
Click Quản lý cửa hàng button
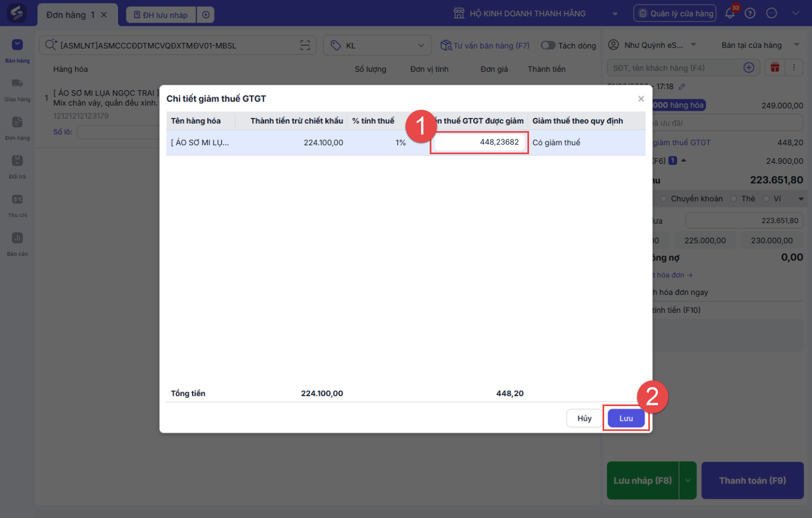[x=675, y=13]
